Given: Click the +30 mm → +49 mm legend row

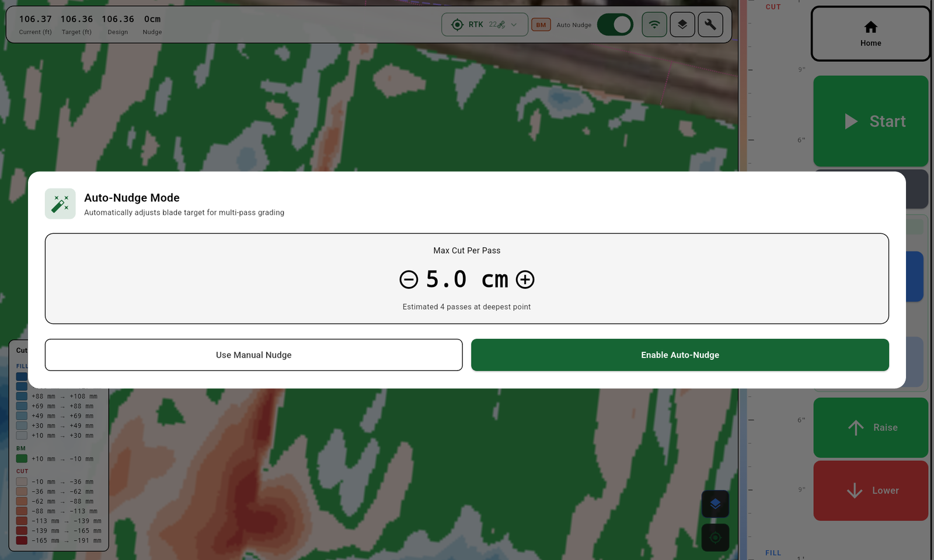Looking at the screenshot, I should click(55, 426).
